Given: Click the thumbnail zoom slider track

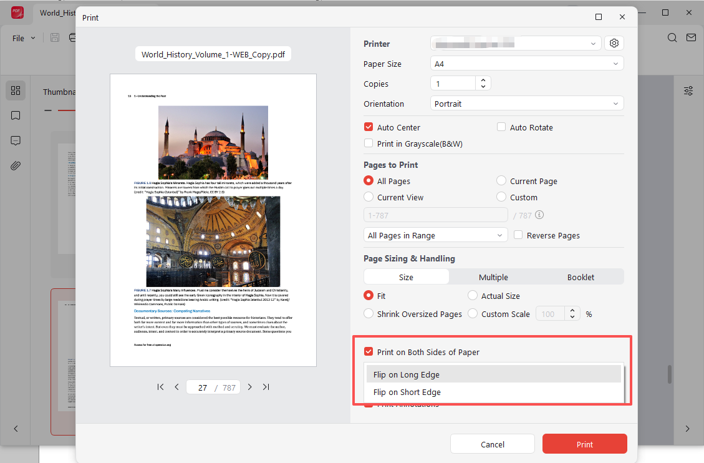Looking at the screenshot, I should click(66, 110).
